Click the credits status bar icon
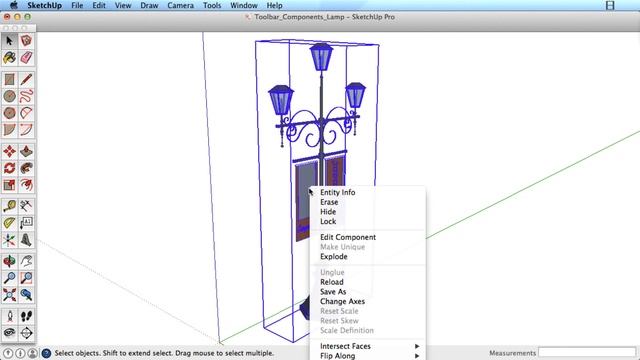The height and width of the screenshot is (360, 640). [x=20, y=353]
